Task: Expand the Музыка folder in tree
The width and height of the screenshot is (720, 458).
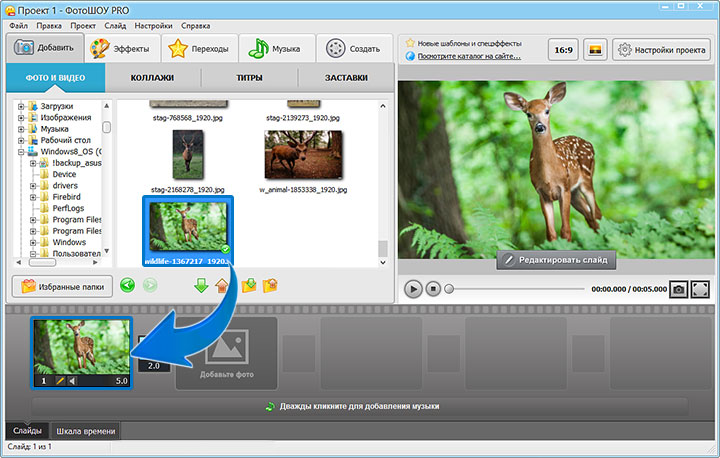Action: coord(21,129)
